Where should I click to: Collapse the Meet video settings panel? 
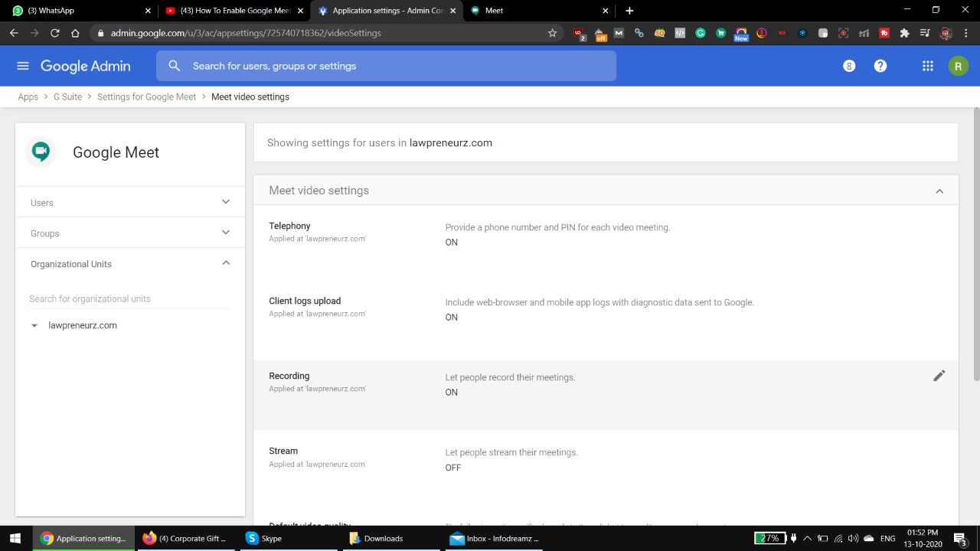[x=939, y=191]
